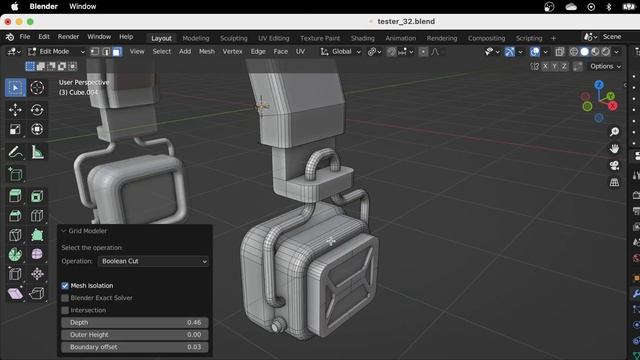The image size is (640, 360).
Task: Select the Annotate pencil tool
Action: point(16,152)
